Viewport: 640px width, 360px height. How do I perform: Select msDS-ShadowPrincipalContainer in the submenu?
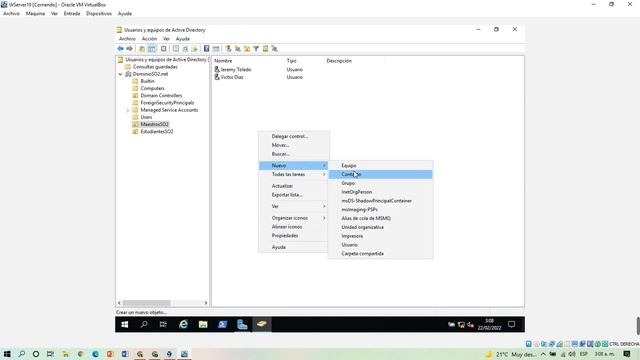point(380,201)
